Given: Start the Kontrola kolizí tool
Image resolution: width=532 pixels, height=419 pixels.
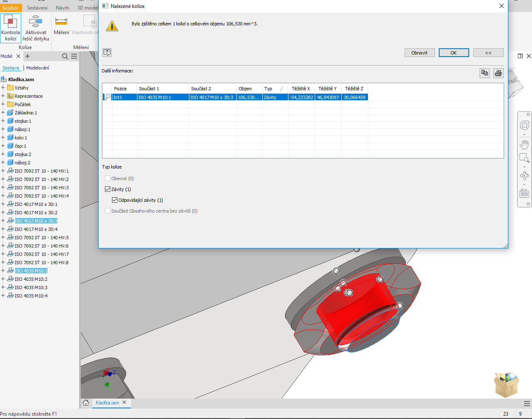Looking at the screenshot, I should pyautogui.click(x=10, y=28).
